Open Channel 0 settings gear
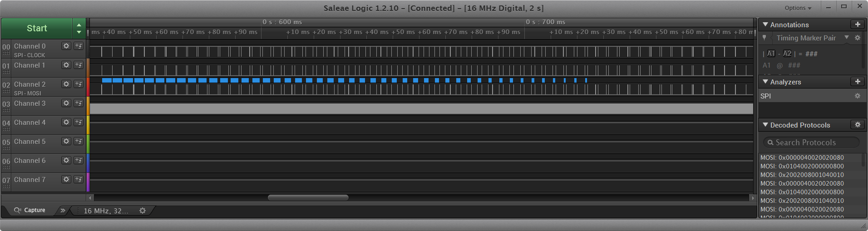The image size is (868, 231). pos(66,46)
